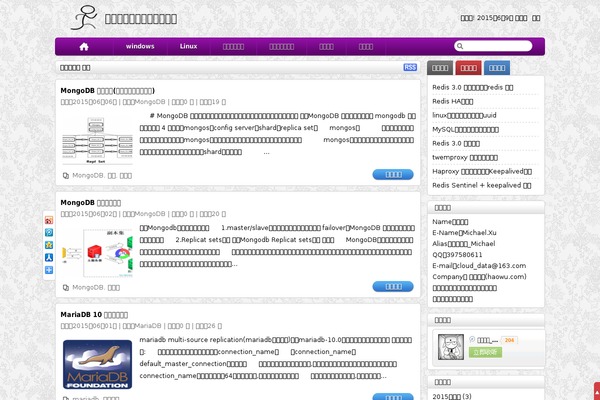Share to Qzone with the star icon
The image size is (600, 400).
coord(49,245)
